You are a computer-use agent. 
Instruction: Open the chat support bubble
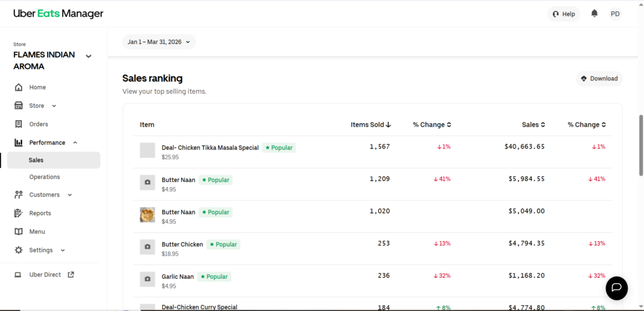(616, 288)
